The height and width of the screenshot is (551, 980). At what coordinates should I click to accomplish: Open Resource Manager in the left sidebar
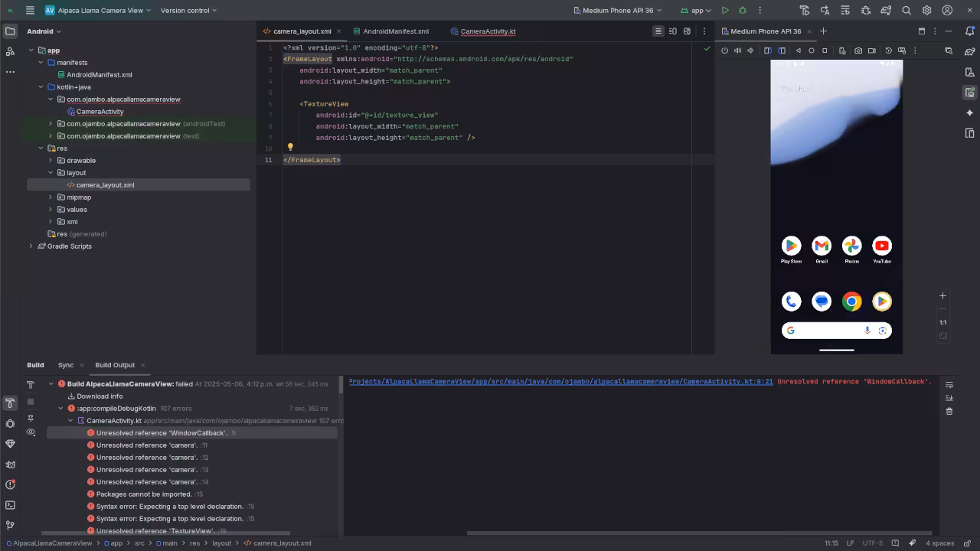[10, 51]
